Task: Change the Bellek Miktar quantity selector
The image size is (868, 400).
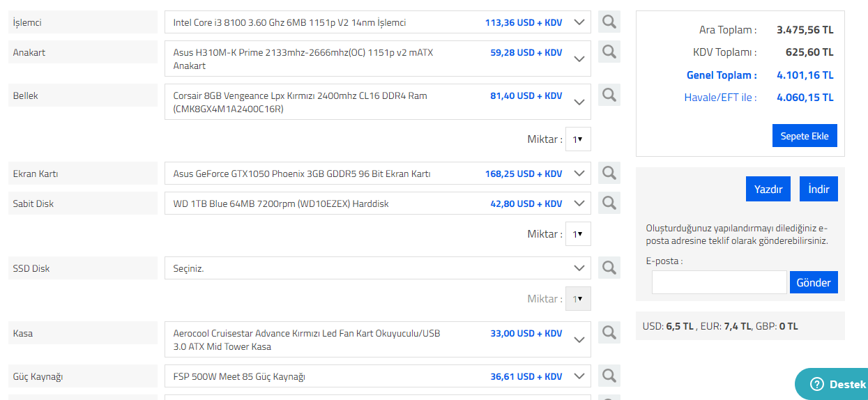Action: 578,139
